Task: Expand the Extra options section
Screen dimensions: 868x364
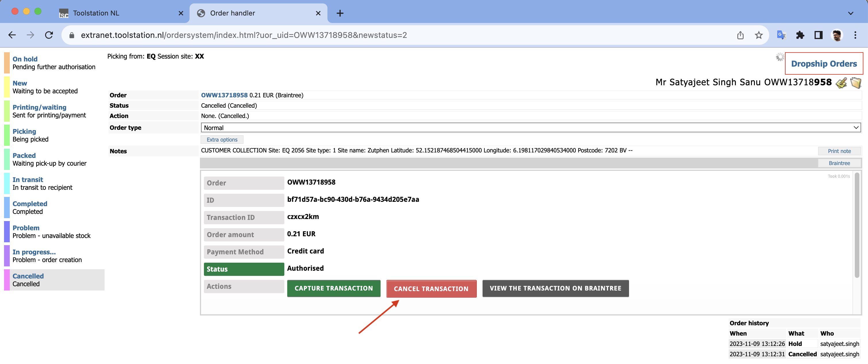Action: point(222,140)
